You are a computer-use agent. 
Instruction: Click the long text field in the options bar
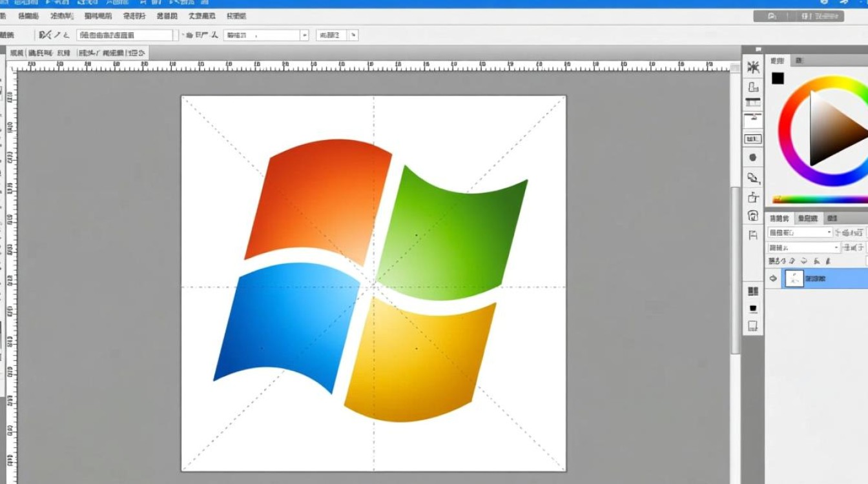[125, 35]
